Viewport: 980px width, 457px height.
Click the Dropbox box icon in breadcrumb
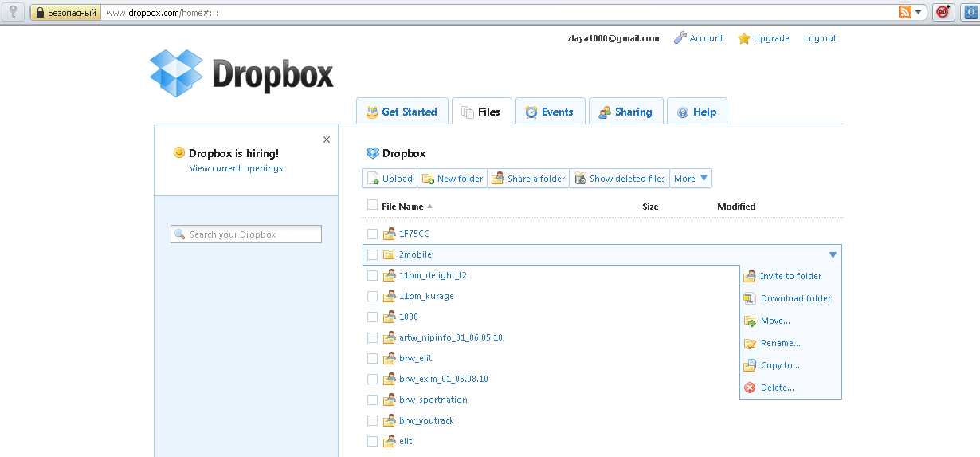click(x=372, y=153)
